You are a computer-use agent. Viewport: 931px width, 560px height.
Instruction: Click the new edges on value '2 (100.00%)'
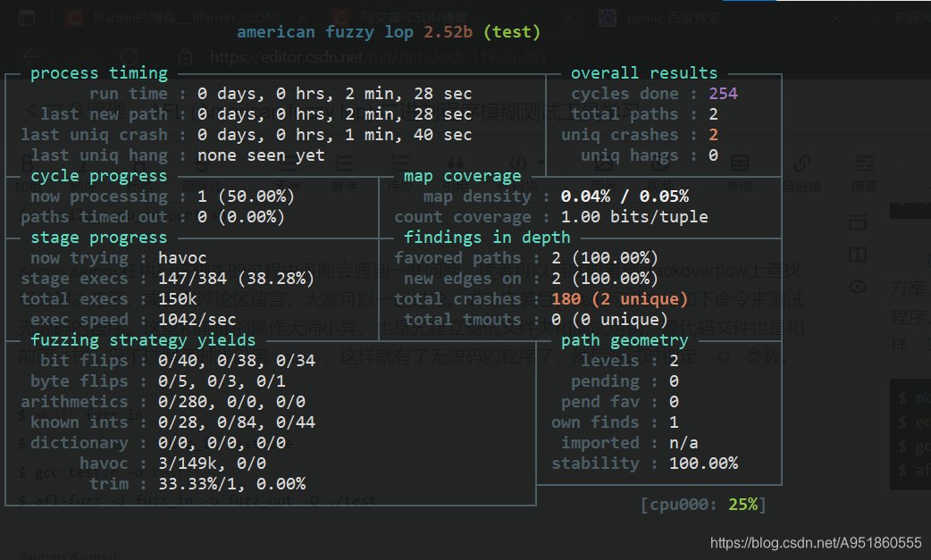[605, 279]
